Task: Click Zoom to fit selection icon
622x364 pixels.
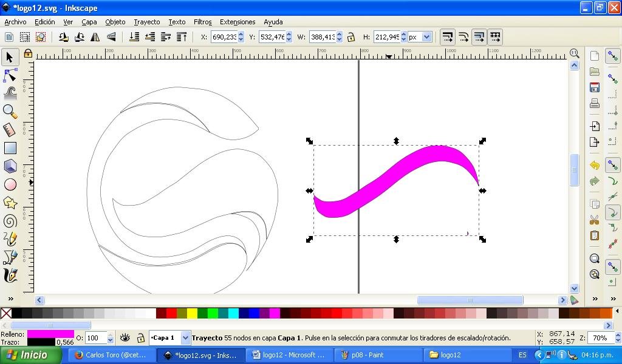Action: (594, 258)
